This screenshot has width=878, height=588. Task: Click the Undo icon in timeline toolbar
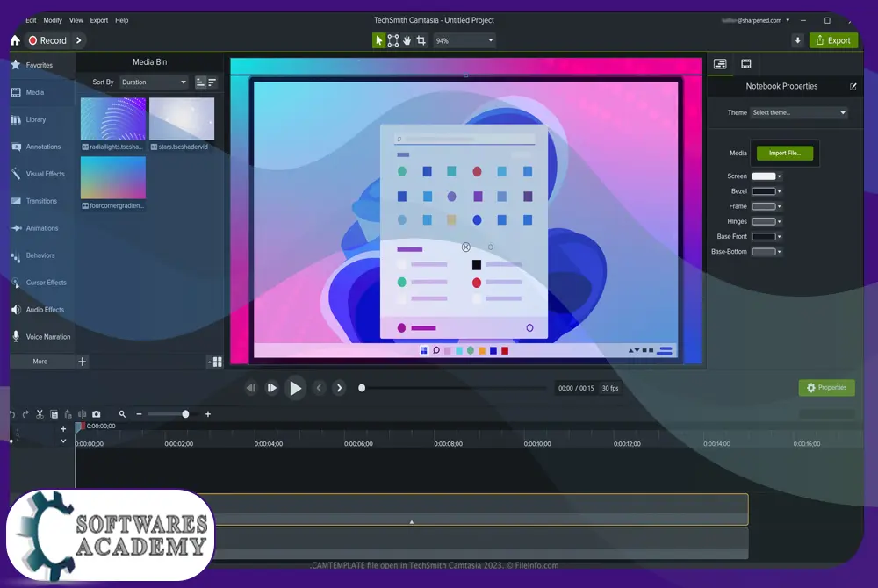[12, 414]
